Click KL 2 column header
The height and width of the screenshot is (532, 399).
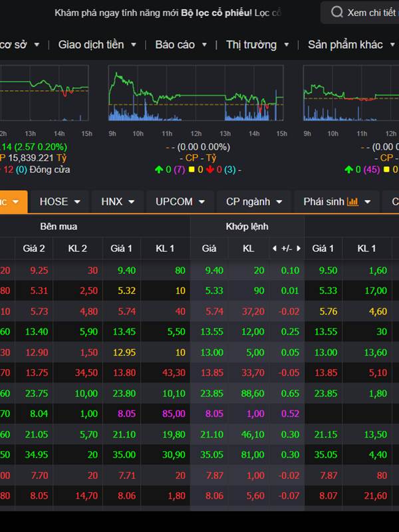click(x=77, y=248)
